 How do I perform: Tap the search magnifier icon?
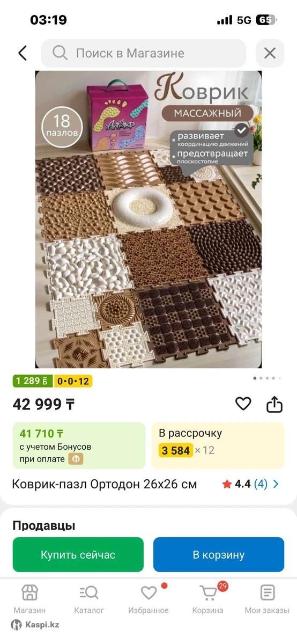(60, 53)
